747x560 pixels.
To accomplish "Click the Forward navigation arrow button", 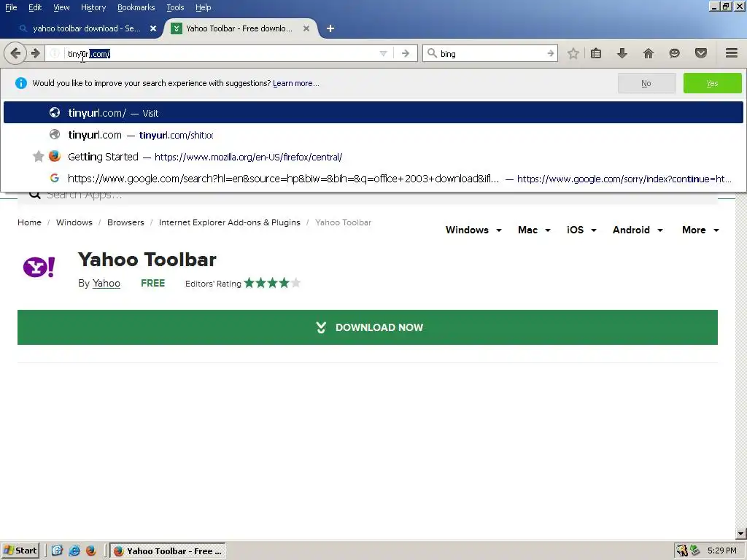I will tap(35, 53).
